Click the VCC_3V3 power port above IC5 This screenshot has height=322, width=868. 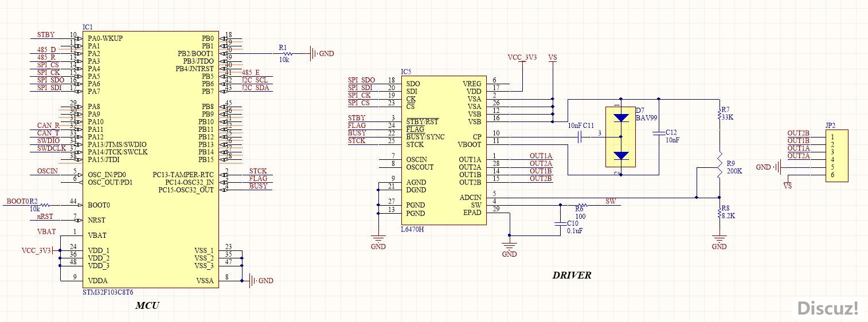(522, 59)
